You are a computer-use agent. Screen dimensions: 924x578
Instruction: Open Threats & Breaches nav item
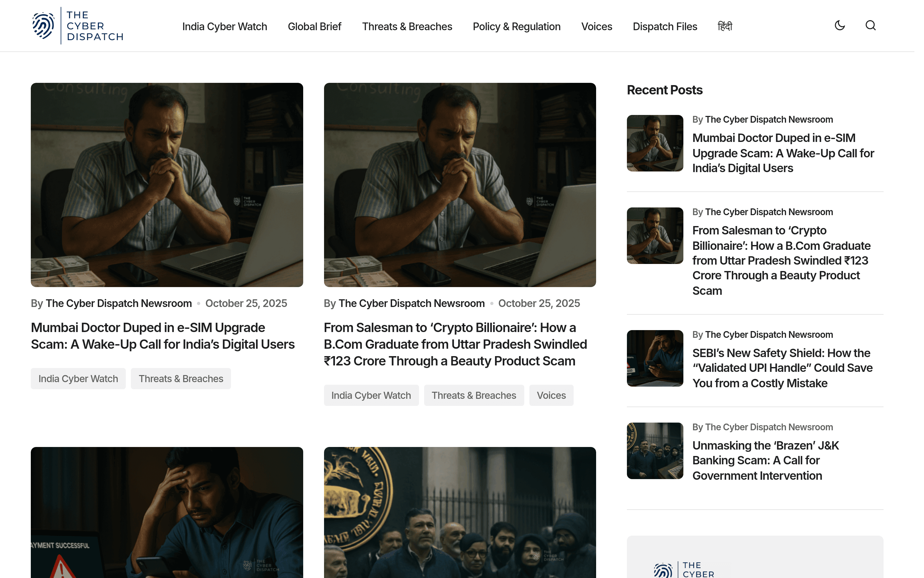pos(407,26)
